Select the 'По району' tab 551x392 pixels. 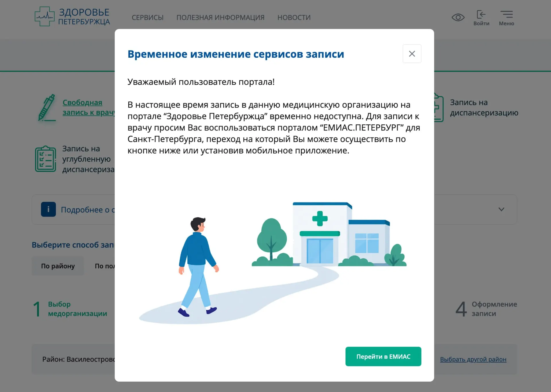click(58, 266)
